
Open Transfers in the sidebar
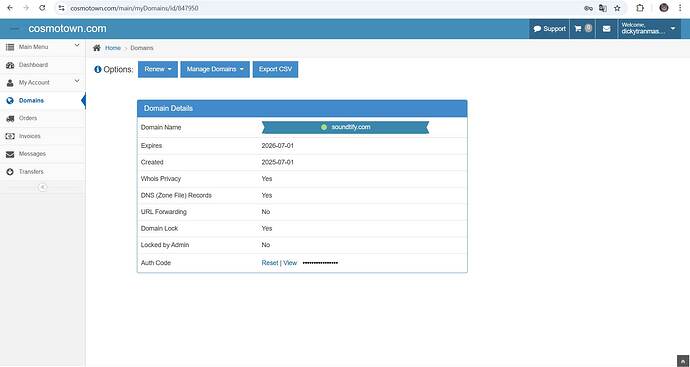[31, 172]
